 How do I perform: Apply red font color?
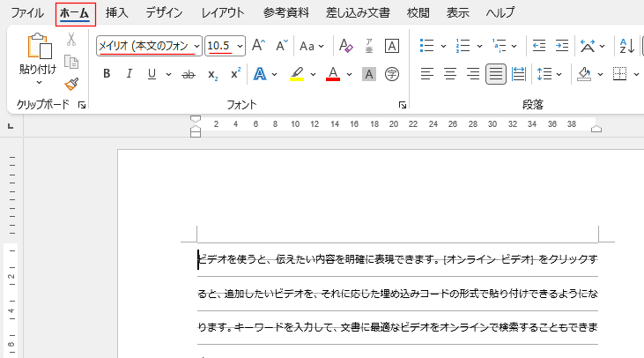point(333,74)
